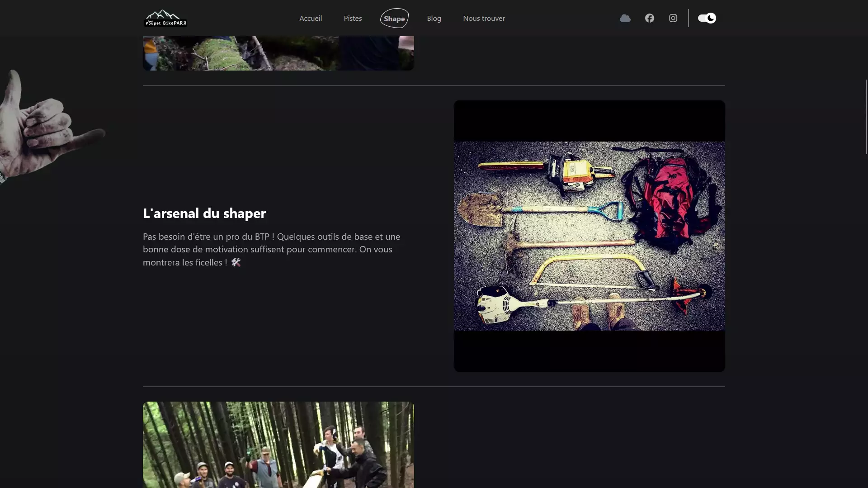Select the circled Shape nav item

(394, 19)
